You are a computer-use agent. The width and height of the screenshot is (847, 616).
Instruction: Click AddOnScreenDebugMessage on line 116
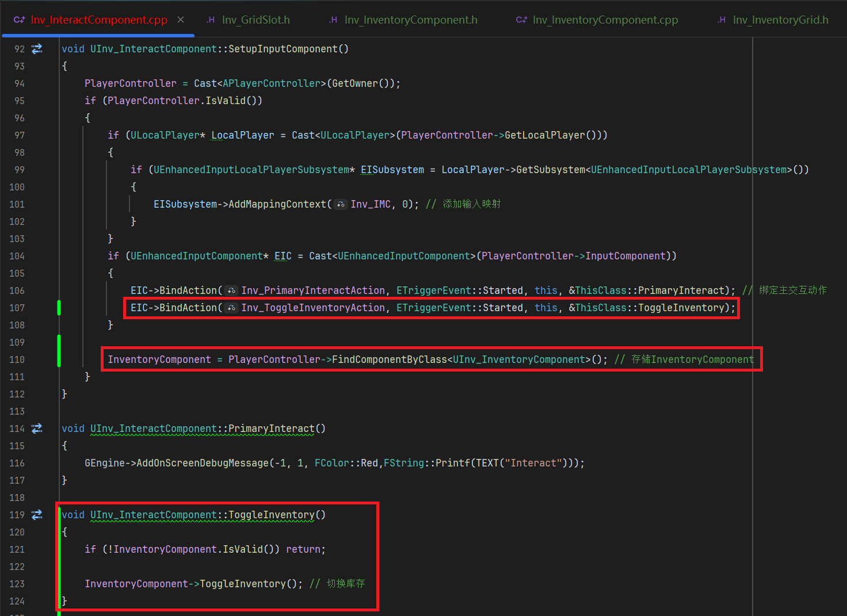tap(203, 463)
